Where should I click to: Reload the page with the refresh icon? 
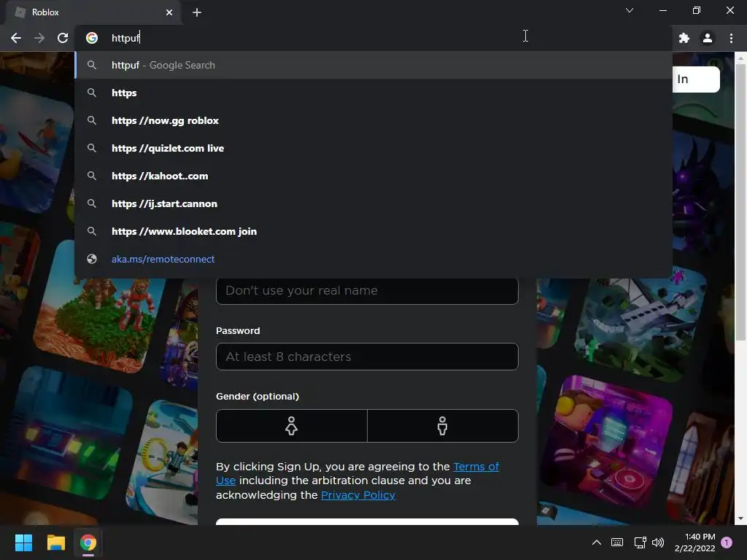(63, 38)
